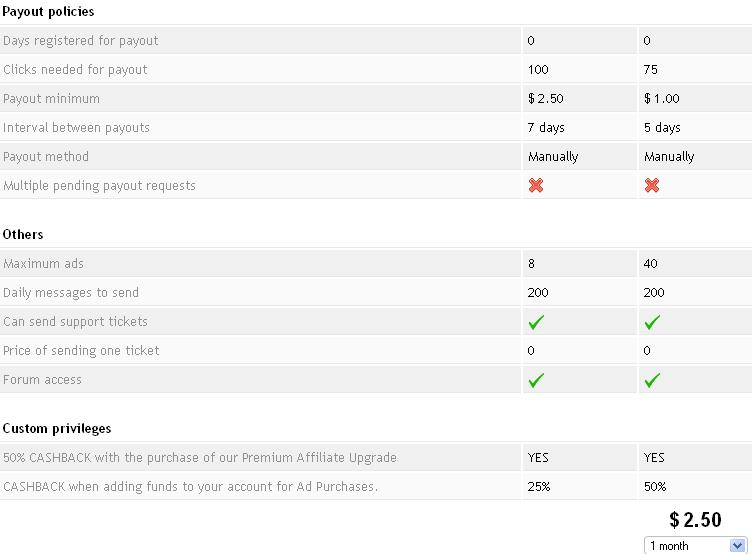Select the "Others" section heading
This screenshot has width=752, height=554.
(x=23, y=234)
